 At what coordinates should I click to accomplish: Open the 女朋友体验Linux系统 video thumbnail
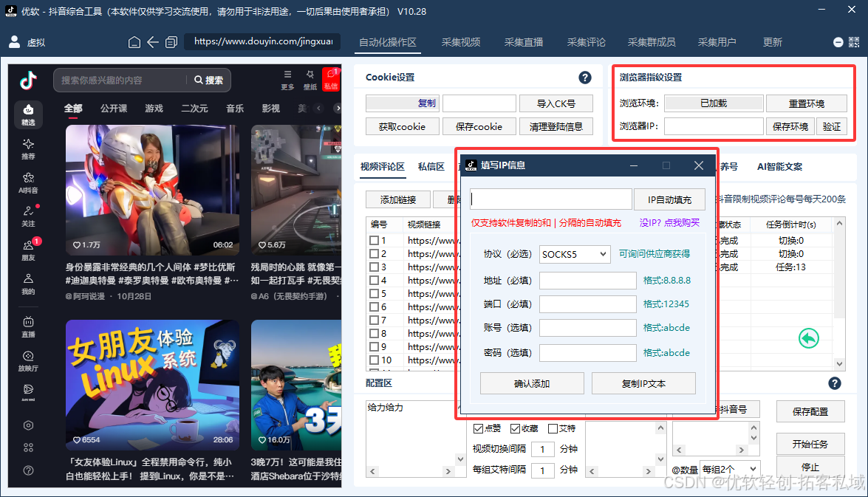pos(152,385)
